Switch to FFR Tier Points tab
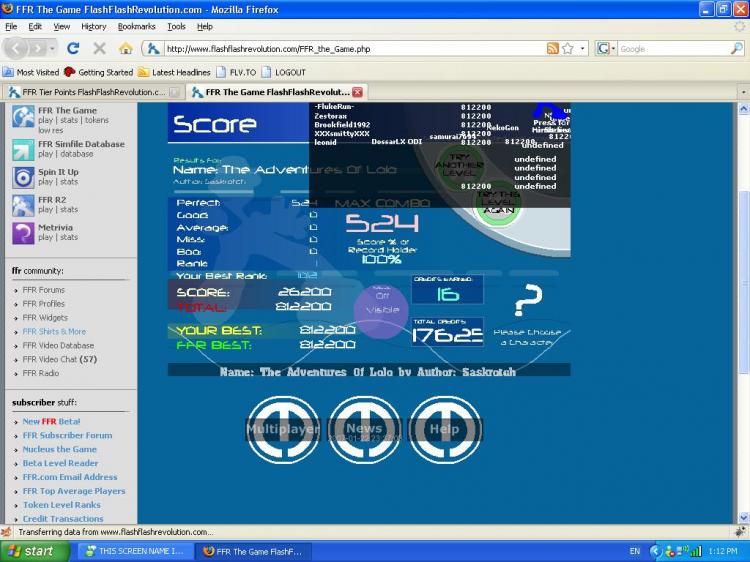750x562 pixels. click(x=93, y=92)
